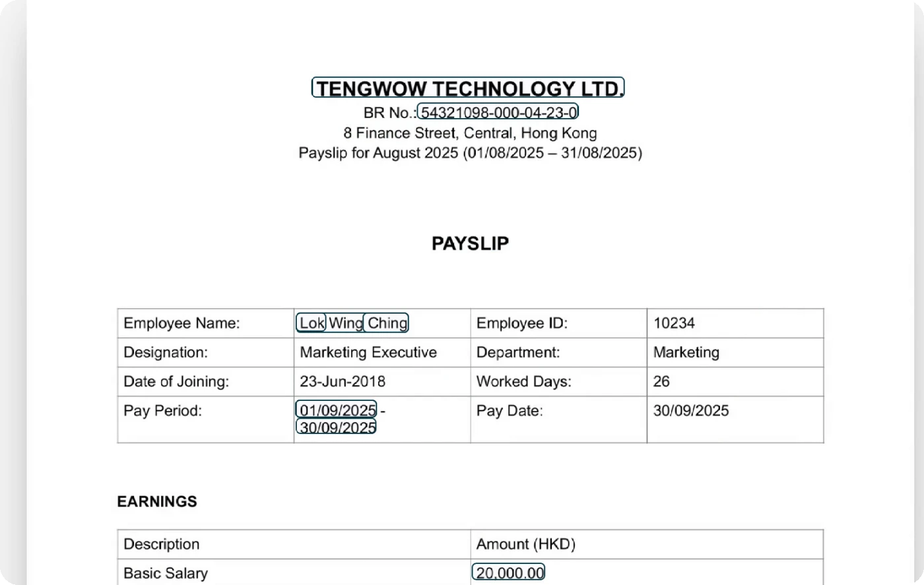The height and width of the screenshot is (585, 924).
Task: Select pay period start date 01/09/2025
Action: click(x=337, y=410)
